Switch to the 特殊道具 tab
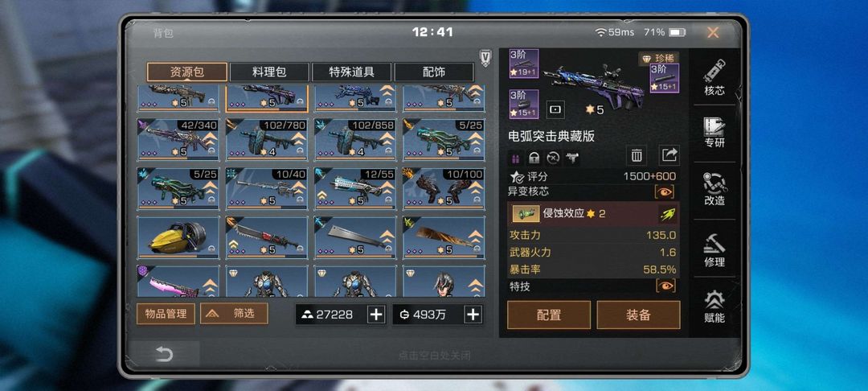The width and height of the screenshot is (868, 391). click(x=352, y=72)
